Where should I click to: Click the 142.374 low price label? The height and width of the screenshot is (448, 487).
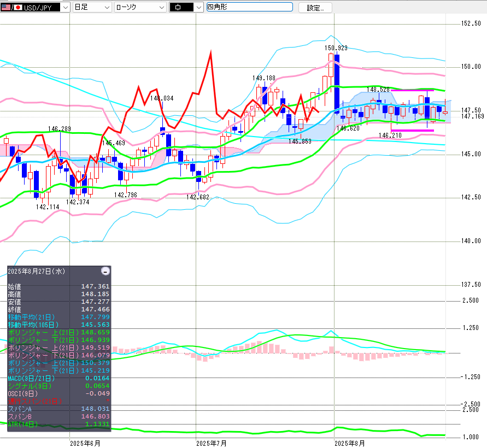[x=78, y=202]
